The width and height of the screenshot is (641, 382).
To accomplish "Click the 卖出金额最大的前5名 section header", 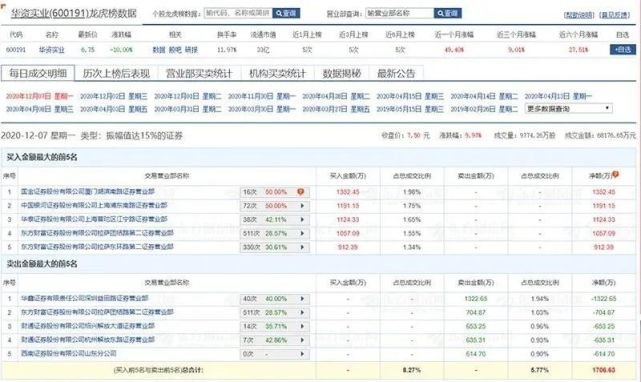I will click(x=42, y=264).
